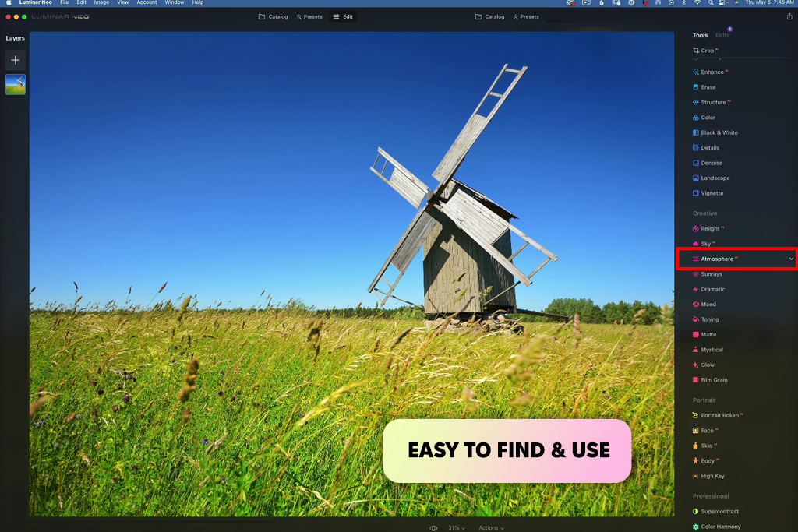Select the Supercontrast tool icon
Image resolution: width=798 pixels, height=532 pixels.
[696, 512]
